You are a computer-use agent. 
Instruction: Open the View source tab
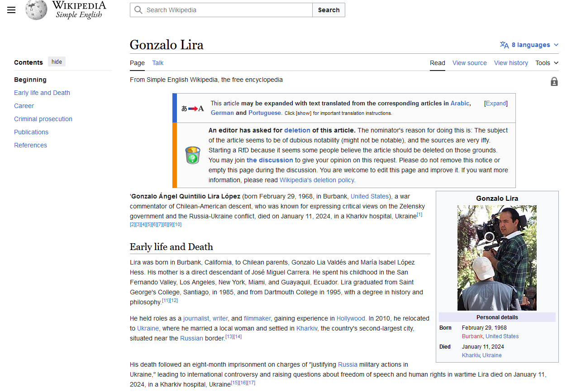pos(470,63)
